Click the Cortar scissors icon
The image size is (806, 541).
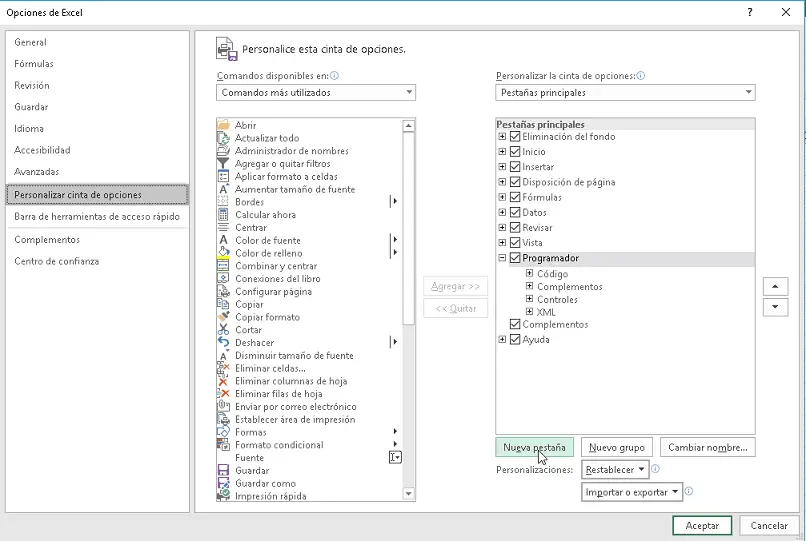point(223,330)
